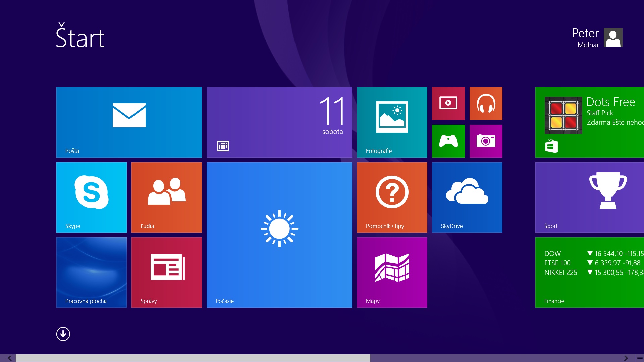644x362 pixels.
Task: Open the Pracovná plocha desktop tile
Action: point(92,273)
